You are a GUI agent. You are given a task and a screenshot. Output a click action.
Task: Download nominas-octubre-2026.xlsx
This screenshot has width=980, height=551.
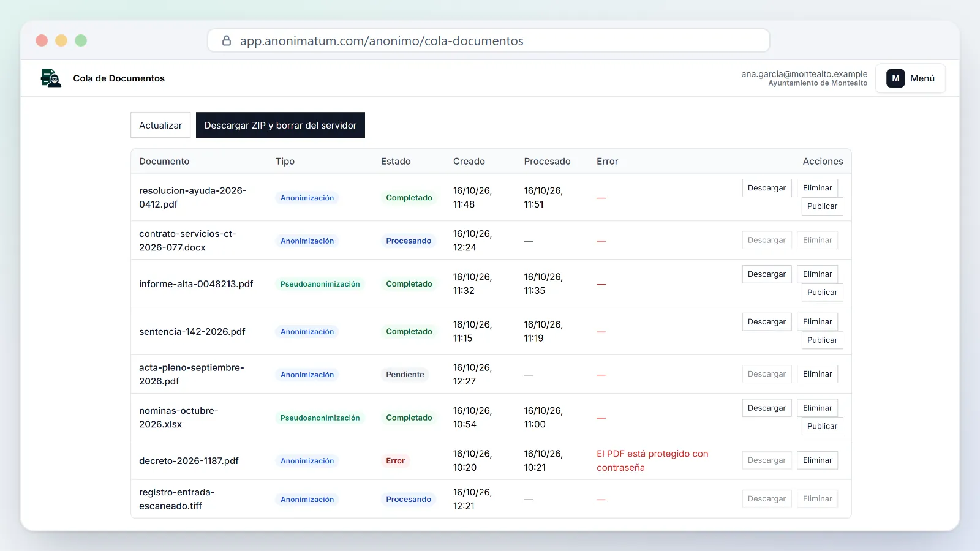pos(767,408)
